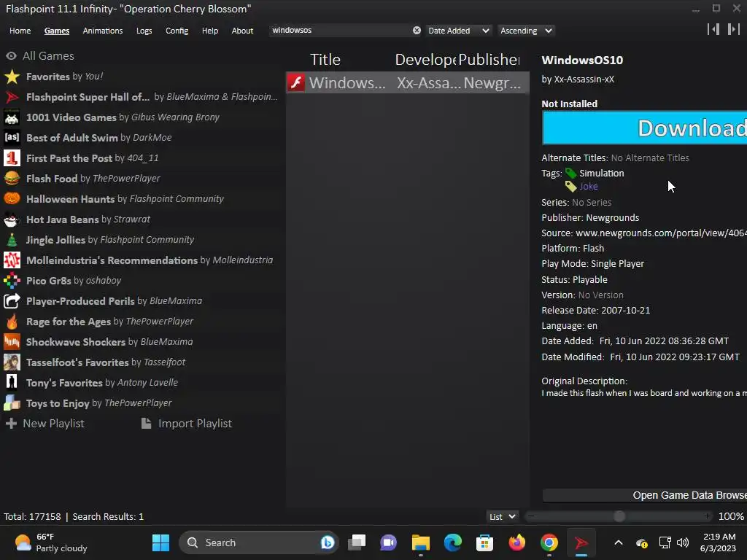The image size is (747, 560).
Task: Click the Rage for the Ages flame icon
Action: pos(12,322)
